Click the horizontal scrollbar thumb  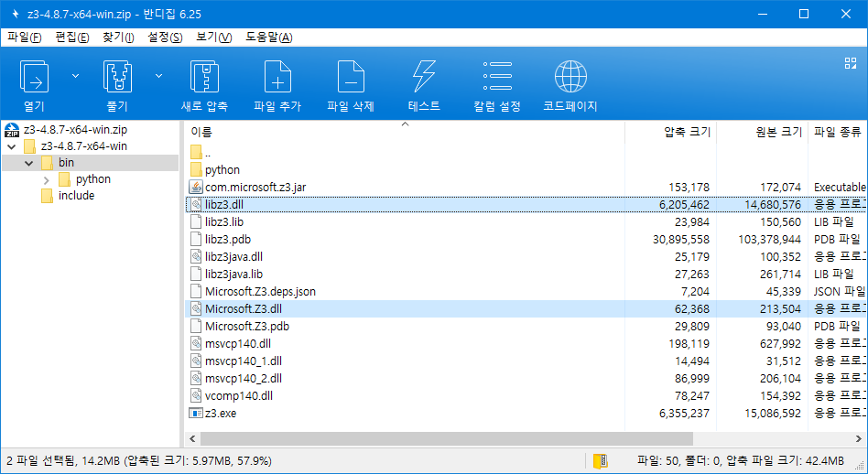click(446, 438)
